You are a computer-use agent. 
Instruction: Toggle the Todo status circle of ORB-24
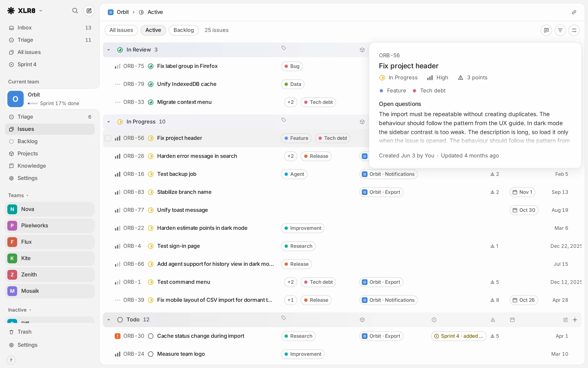tap(151, 354)
